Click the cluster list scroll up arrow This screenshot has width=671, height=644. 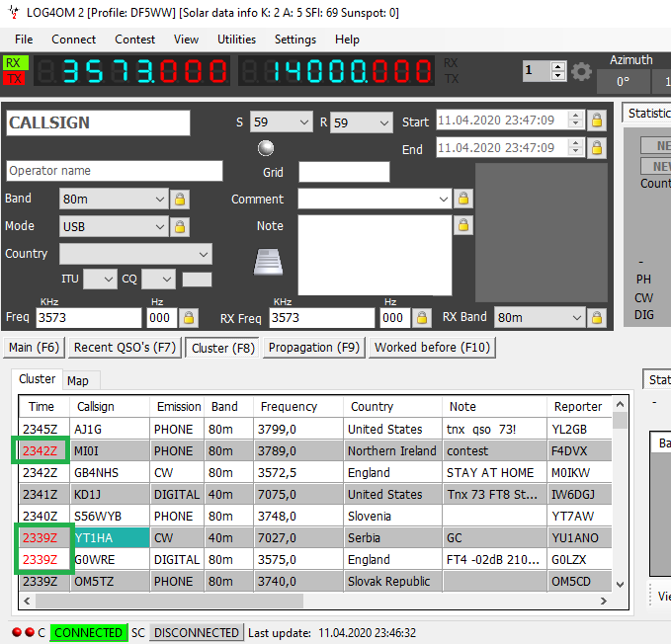620,404
